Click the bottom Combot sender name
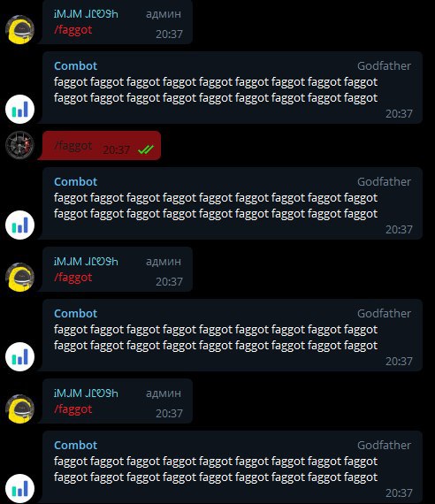435x504 pixels. pyautogui.click(x=75, y=445)
